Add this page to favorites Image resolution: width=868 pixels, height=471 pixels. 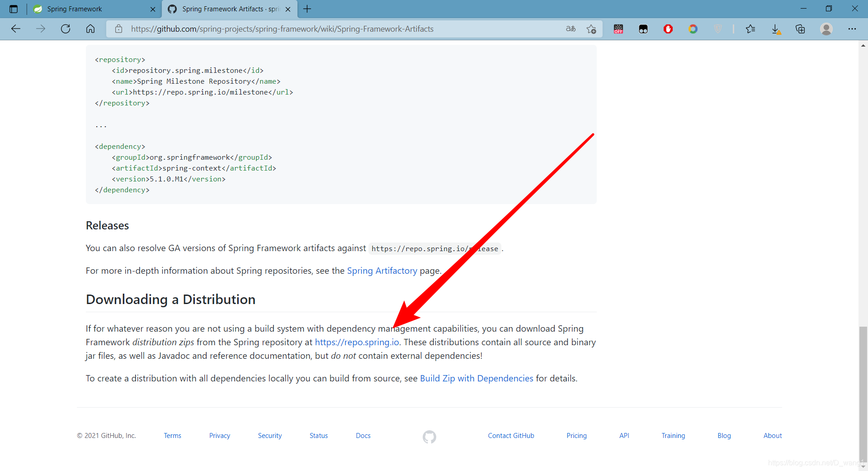point(591,29)
